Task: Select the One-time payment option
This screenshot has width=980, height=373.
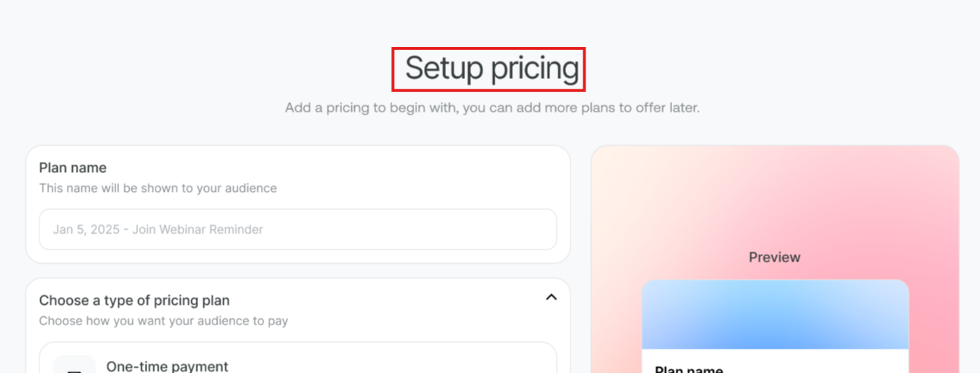Action: click(x=303, y=364)
